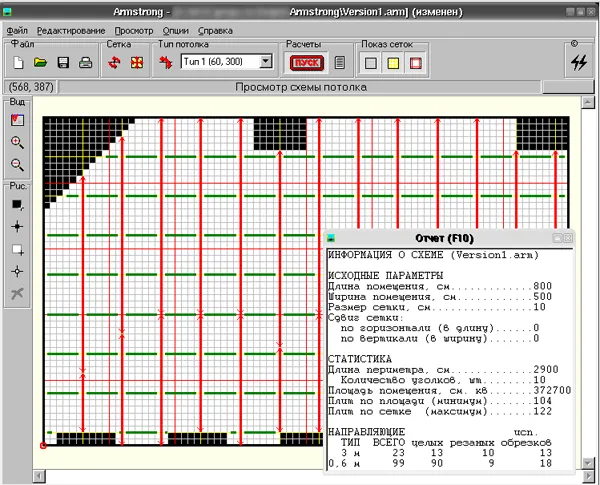Click the 0,6 м guide row in report
This screenshot has width=600, height=485.
click(x=440, y=464)
